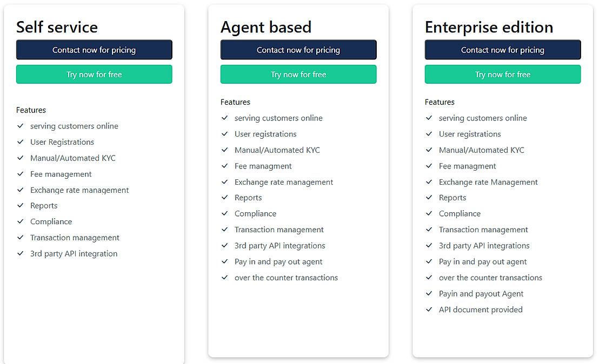Screen dimensions: 599x364
Task: Click Payin and payout Agent feature text
Action: [x=481, y=294]
